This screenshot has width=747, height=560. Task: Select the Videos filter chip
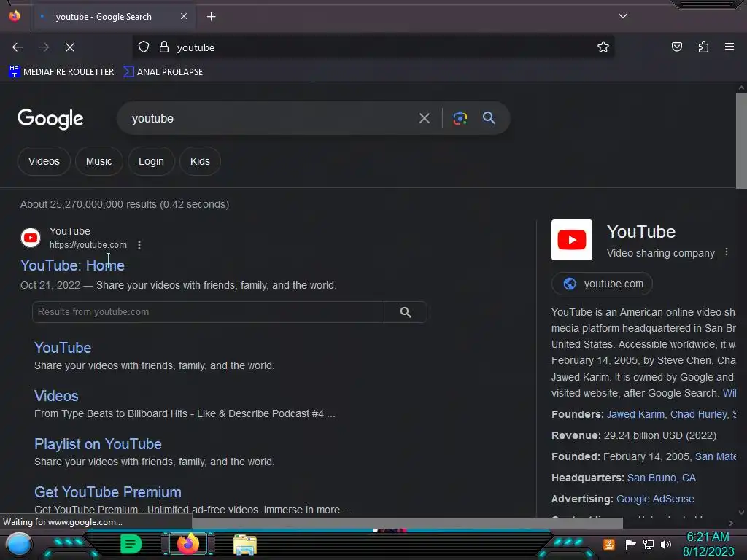(44, 161)
